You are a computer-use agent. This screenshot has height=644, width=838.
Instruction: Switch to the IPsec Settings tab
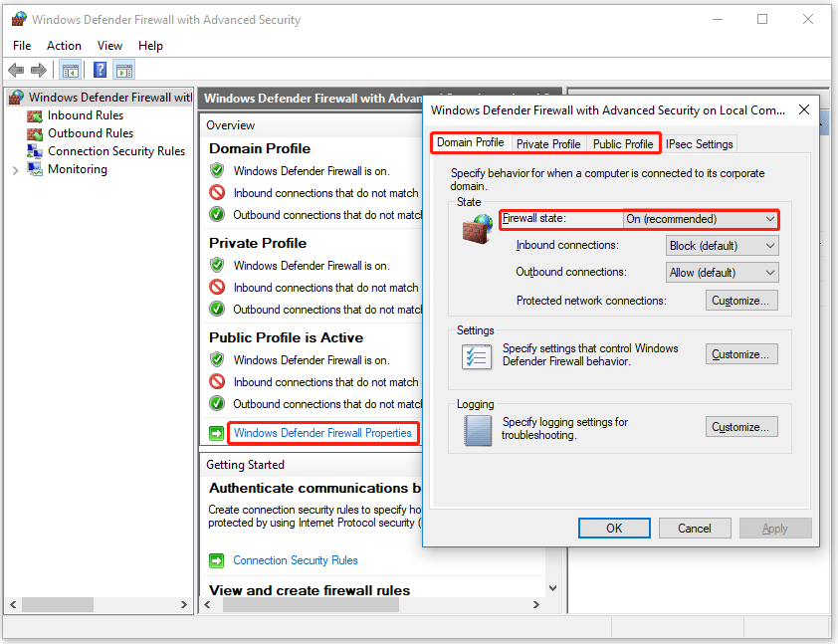click(699, 144)
